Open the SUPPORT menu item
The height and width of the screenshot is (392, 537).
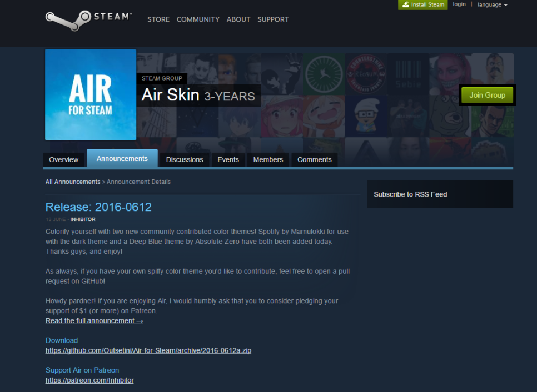coord(273,19)
